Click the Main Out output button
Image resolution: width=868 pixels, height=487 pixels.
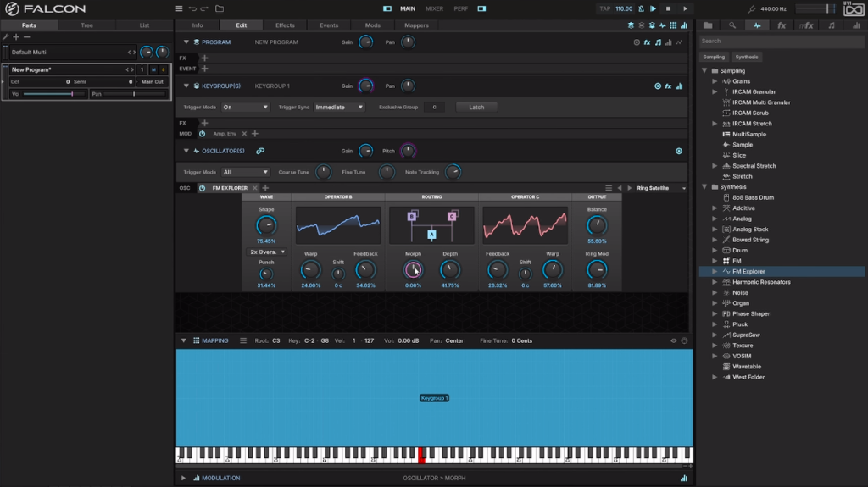[153, 82]
